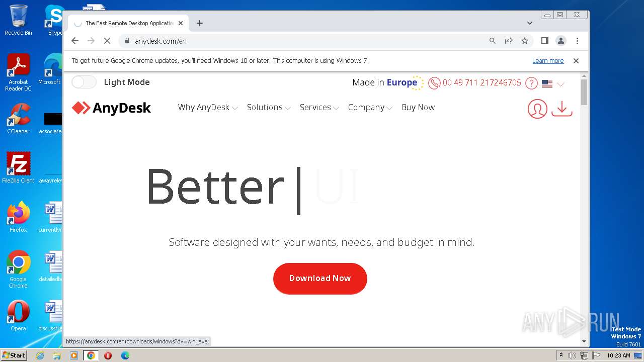Expand the Why AnyDesk menu
Viewport: 644px width, 362px height.
point(208,108)
